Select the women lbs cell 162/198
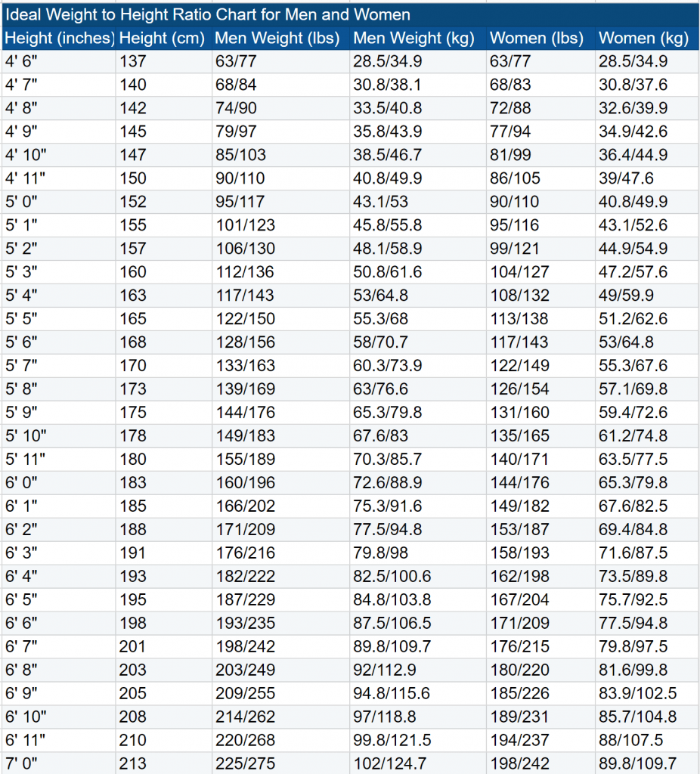This screenshot has width=700, height=774. [x=540, y=576]
